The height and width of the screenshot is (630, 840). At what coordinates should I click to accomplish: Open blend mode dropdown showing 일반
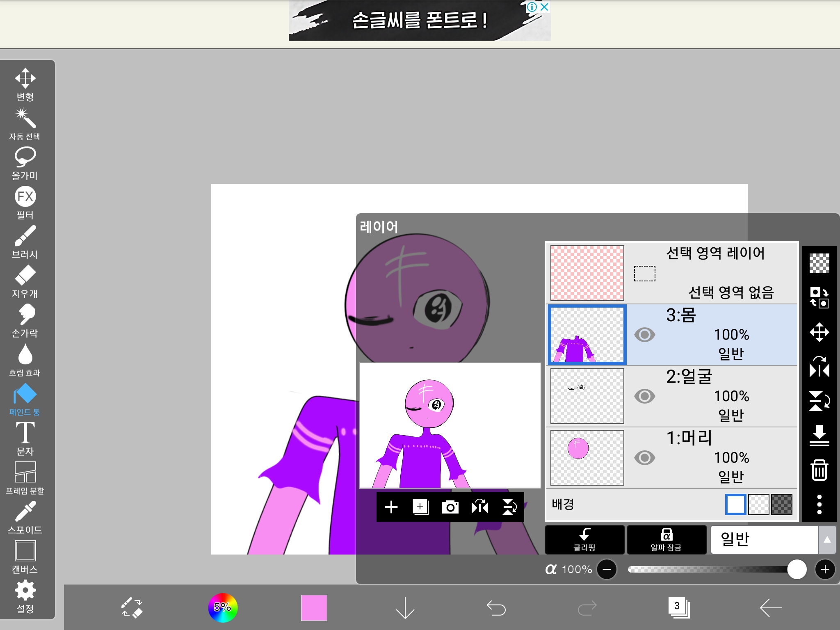(765, 540)
